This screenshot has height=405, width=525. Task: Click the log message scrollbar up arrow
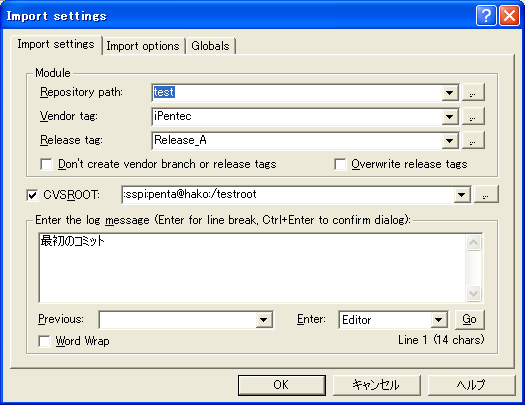(x=473, y=242)
